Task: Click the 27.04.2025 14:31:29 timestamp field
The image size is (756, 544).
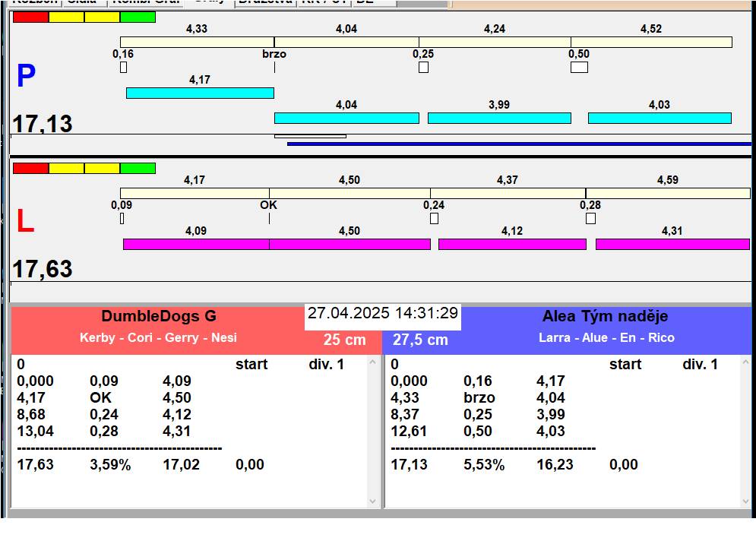Action: (382, 313)
